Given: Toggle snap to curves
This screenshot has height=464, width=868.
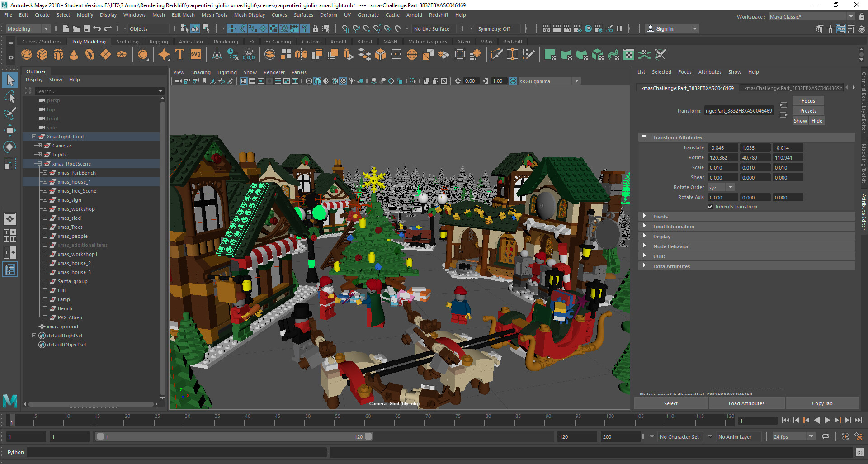Looking at the screenshot, I should click(356, 28).
